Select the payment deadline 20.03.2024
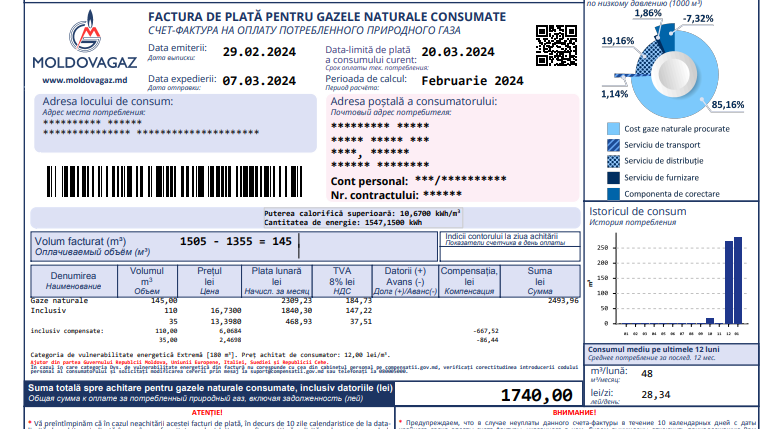This screenshot has height=429, width=773. click(x=458, y=52)
